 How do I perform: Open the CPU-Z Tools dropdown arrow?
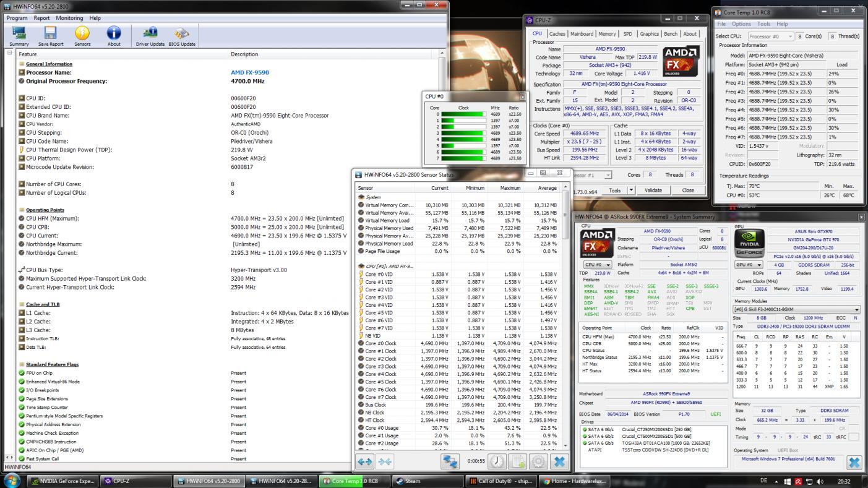pos(631,190)
